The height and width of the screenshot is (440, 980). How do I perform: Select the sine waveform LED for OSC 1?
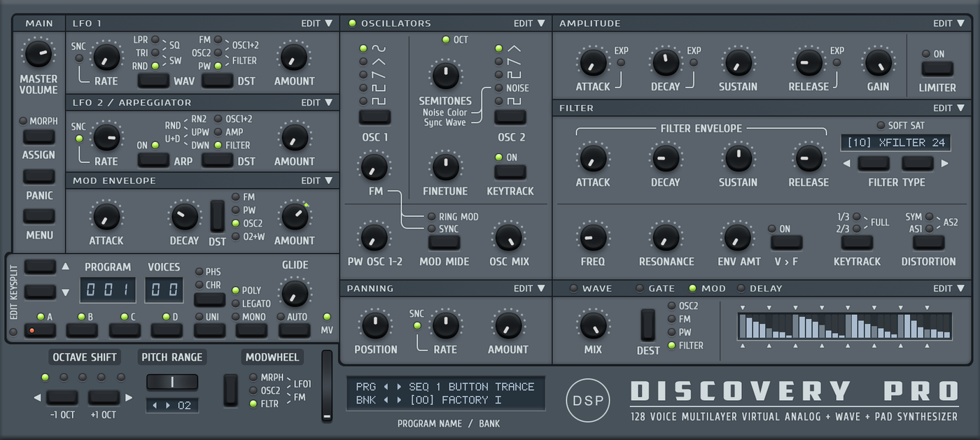[x=363, y=48]
